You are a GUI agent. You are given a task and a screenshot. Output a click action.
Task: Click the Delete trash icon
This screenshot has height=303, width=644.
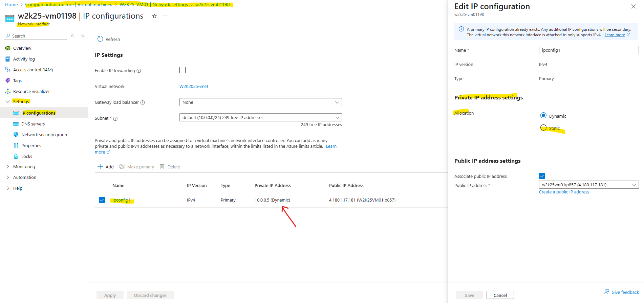pos(162,166)
